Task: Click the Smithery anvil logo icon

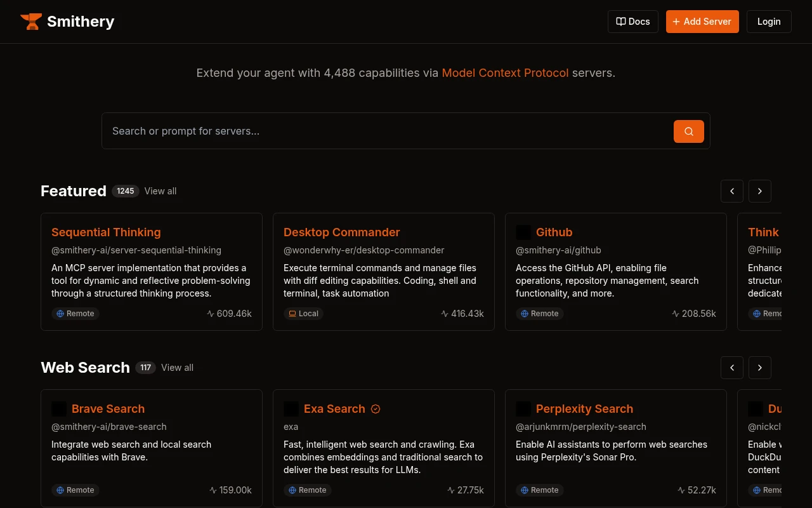Action: 31,22
